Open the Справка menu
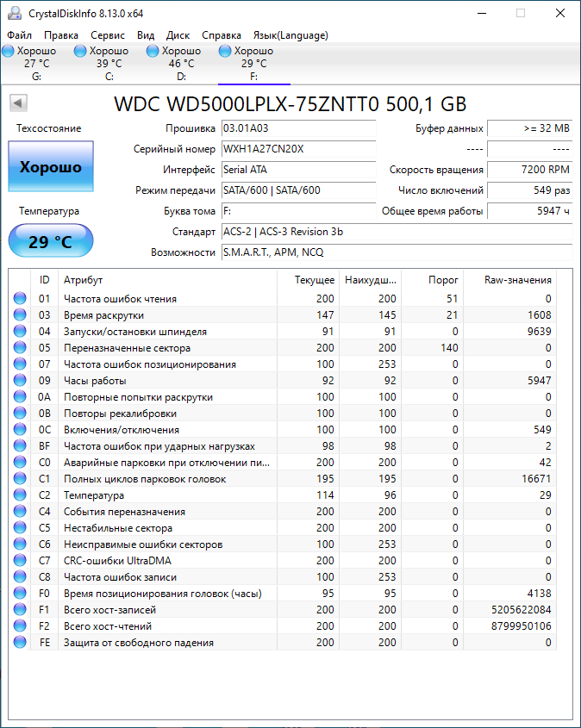Image resolution: width=581 pixels, height=728 pixels. [x=222, y=35]
